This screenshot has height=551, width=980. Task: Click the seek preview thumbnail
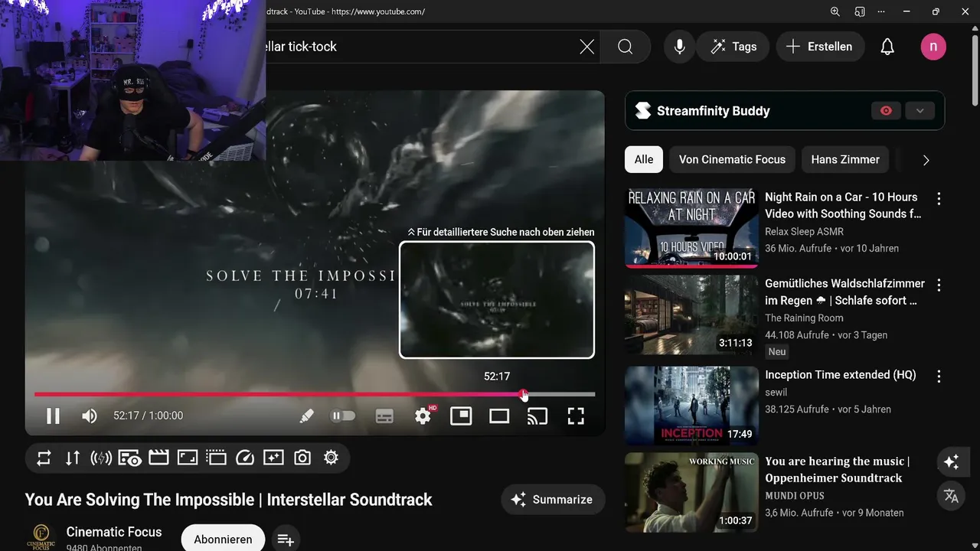click(497, 300)
